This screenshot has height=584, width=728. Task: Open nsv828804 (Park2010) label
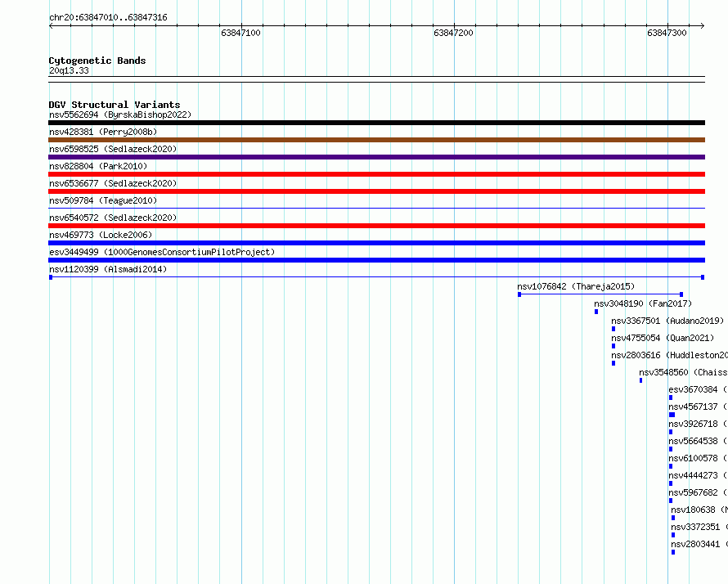98,166
